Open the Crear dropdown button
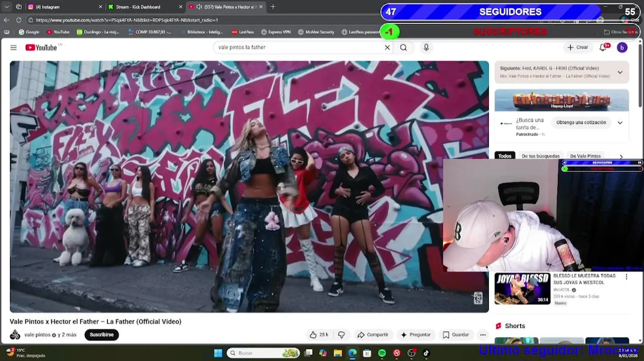This screenshot has width=644, height=361. (x=577, y=47)
